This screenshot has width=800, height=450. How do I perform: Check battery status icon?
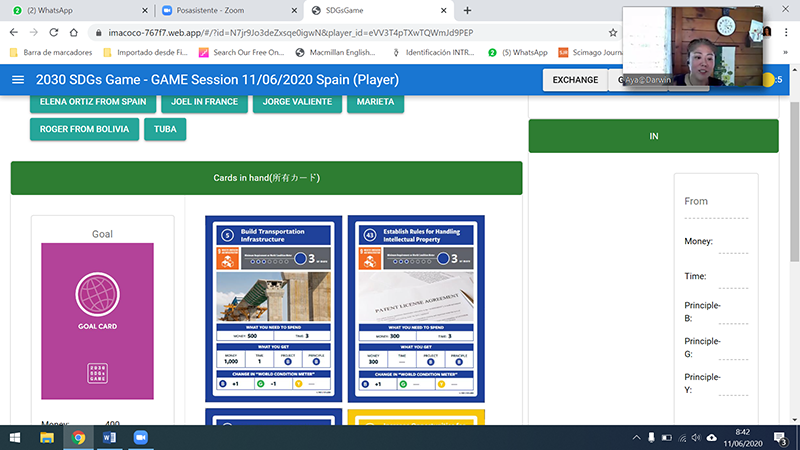(666, 438)
